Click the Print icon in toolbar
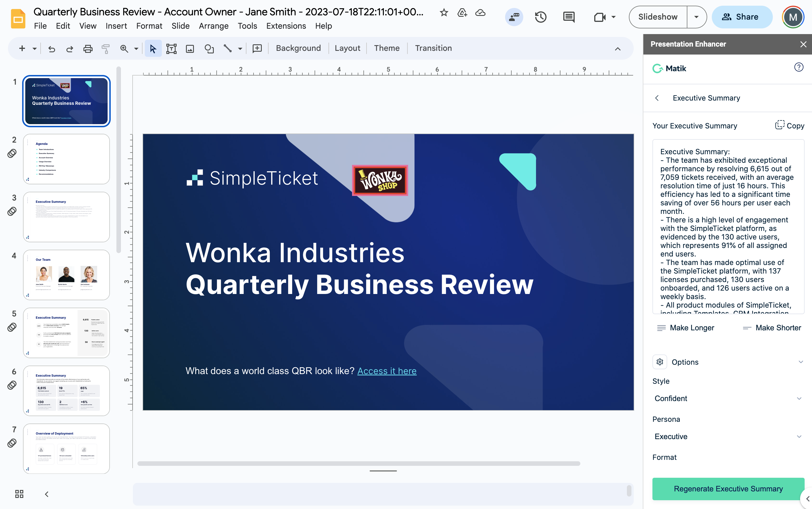This screenshot has width=812, height=509. (88, 49)
